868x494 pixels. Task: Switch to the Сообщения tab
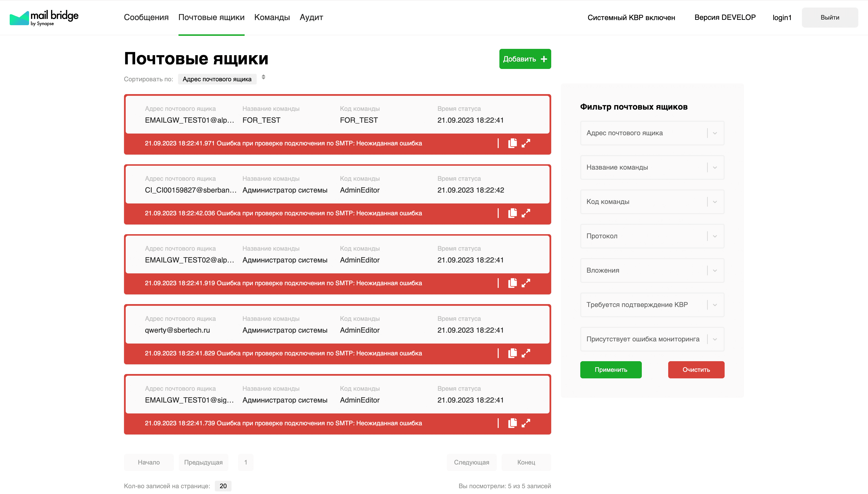point(146,17)
